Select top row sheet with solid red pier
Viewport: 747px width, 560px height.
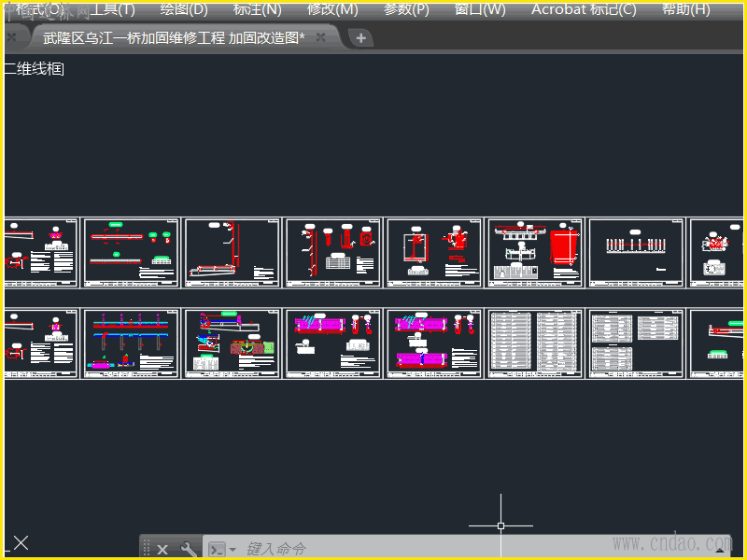pyautogui.click(x=534, y=253)
